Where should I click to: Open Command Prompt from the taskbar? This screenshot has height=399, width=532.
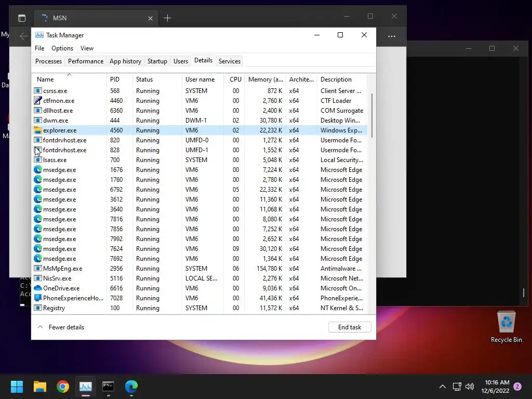point(108,387)
